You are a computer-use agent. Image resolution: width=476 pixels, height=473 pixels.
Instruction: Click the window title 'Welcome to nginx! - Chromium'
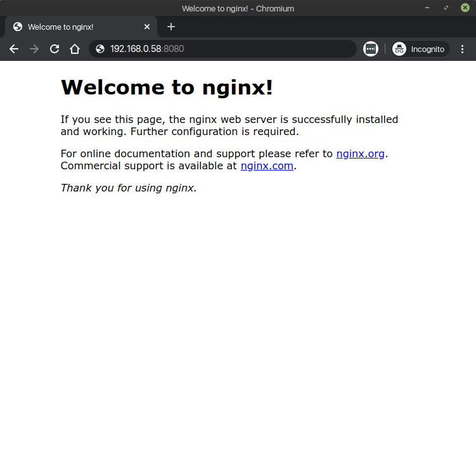(238, 8)
